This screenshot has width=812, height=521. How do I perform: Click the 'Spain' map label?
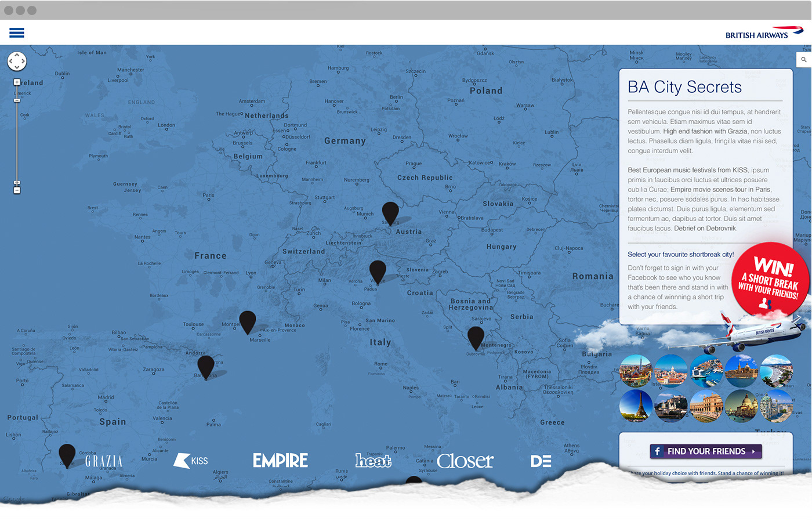click(113, 422)
